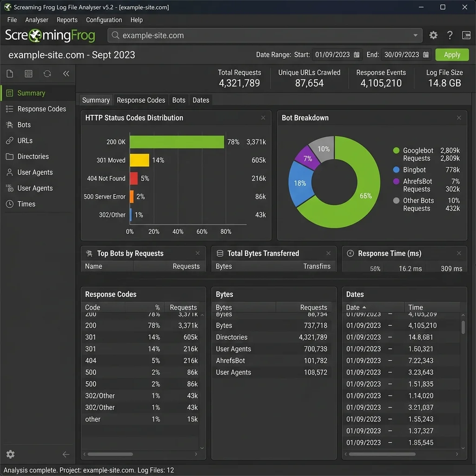
Task: Click Dates table vertical scrollbar thumb
Action: click(463, 327)
